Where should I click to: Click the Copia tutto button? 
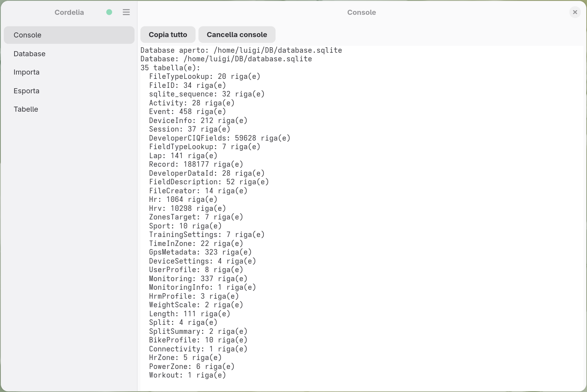tap(168, 35)
